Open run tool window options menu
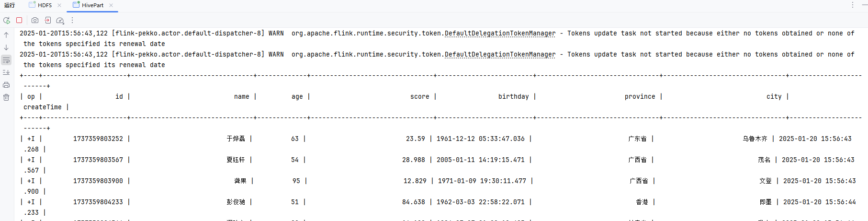 [x=852, y=5]
